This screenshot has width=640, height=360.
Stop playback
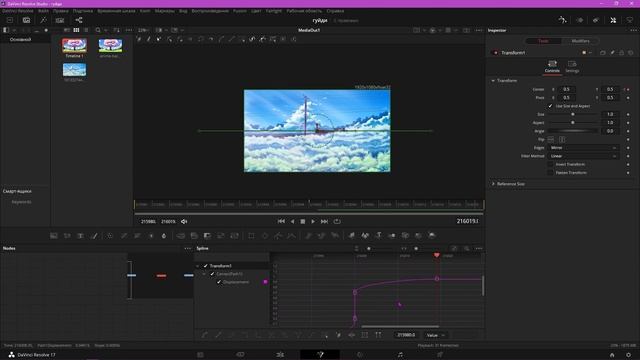[303, 221]
